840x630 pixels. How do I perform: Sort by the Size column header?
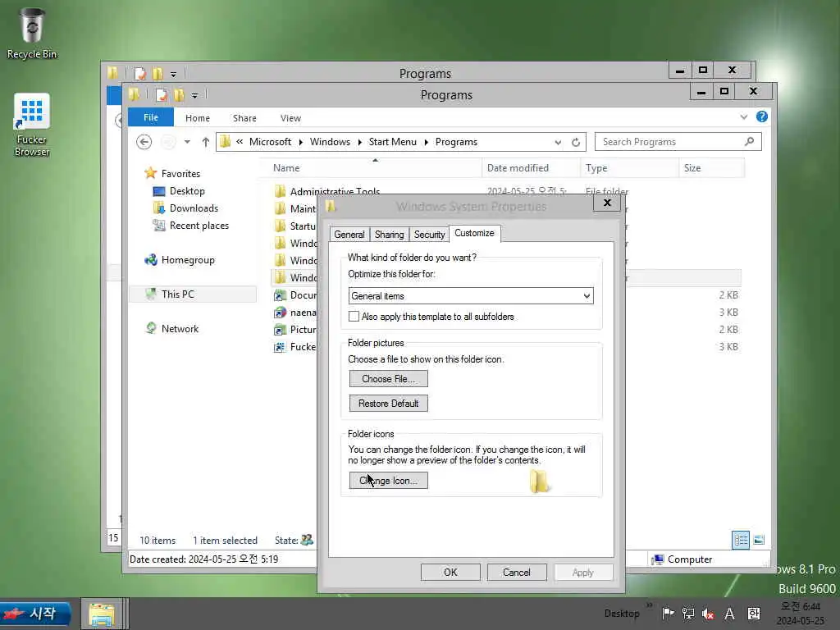[x=711, y=168]
